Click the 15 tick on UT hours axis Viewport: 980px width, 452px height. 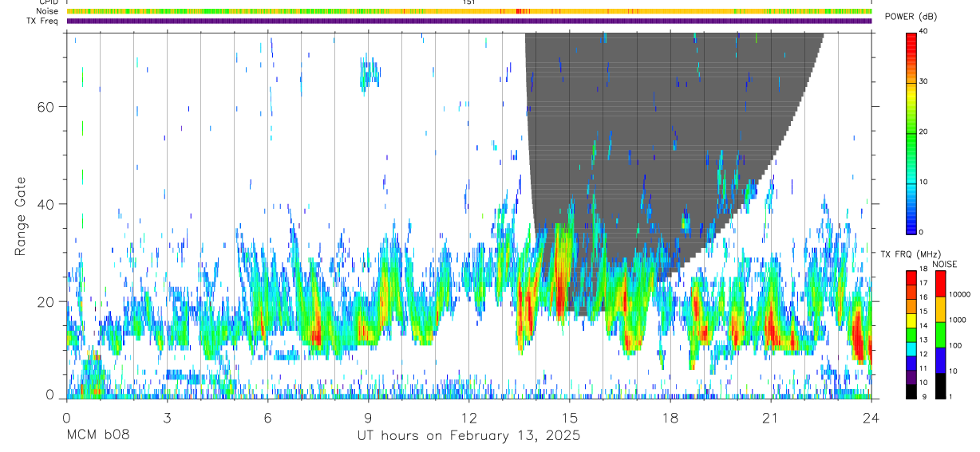pyautogui.click(x=569, y=419)
